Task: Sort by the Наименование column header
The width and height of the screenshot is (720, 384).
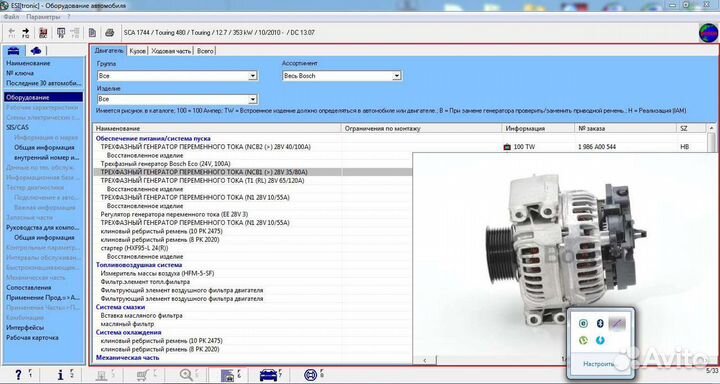Action: [217, 129]
